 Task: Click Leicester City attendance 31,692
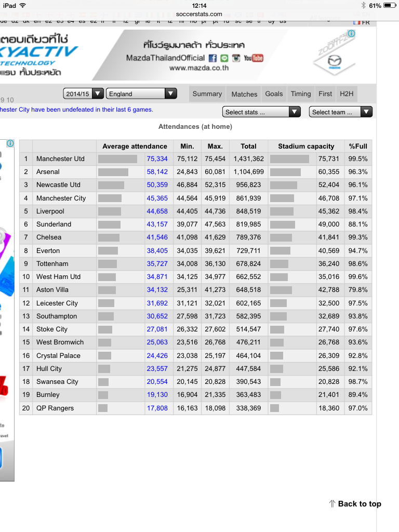(x=157, y=303)
